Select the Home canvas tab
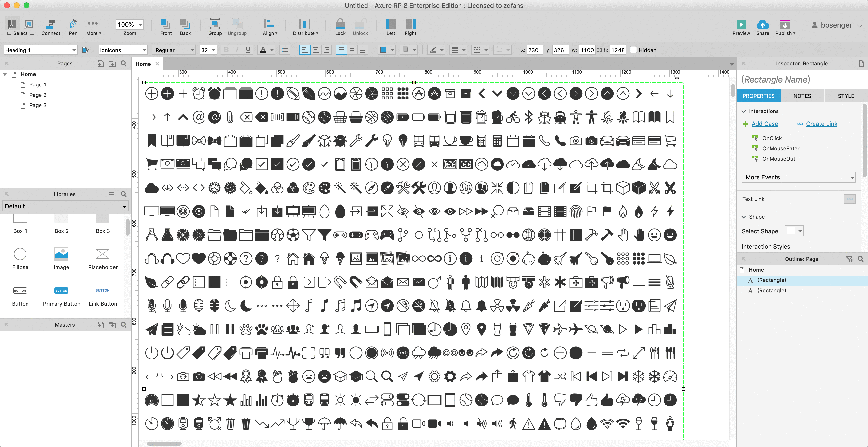This screenshot has height=447, width=868. [x=143, y=64]
